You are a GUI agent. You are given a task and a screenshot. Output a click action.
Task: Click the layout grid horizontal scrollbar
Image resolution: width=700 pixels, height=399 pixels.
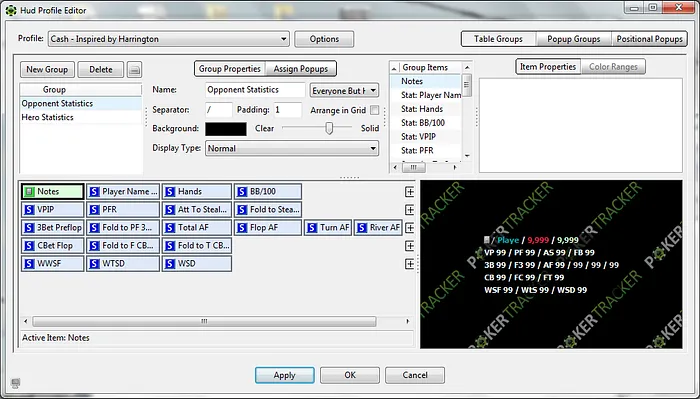(204, 321)
